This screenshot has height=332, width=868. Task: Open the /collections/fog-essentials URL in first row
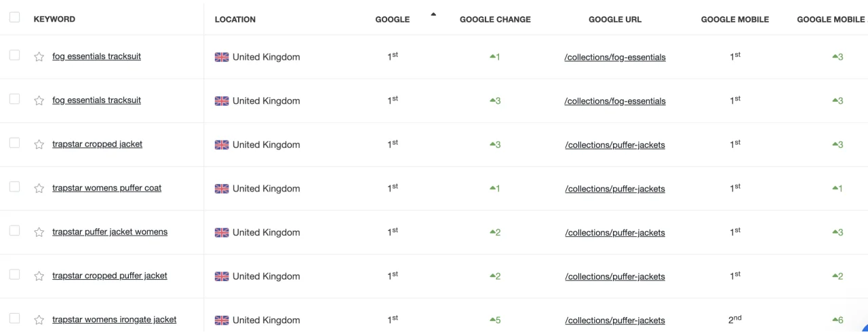click(615, 58)
